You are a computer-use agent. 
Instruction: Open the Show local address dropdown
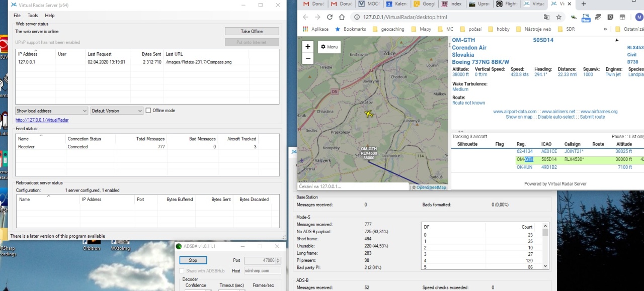click(51, 111)
